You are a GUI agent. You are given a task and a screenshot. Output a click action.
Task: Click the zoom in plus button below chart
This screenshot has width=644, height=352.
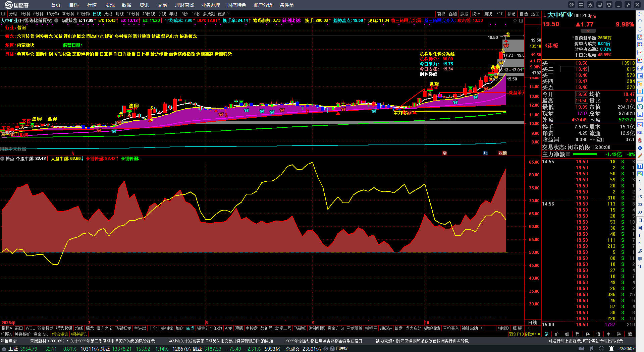(x=529, y=328)
